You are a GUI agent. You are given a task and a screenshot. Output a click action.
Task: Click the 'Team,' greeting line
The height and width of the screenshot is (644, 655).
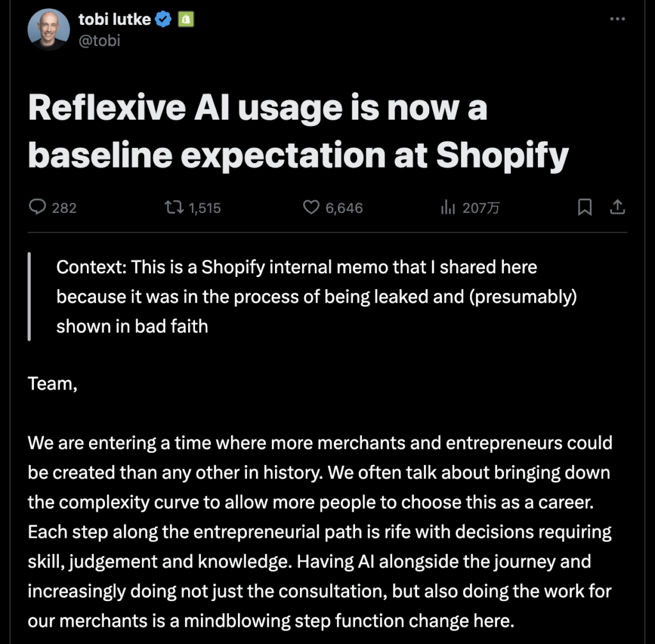(52, 384)
